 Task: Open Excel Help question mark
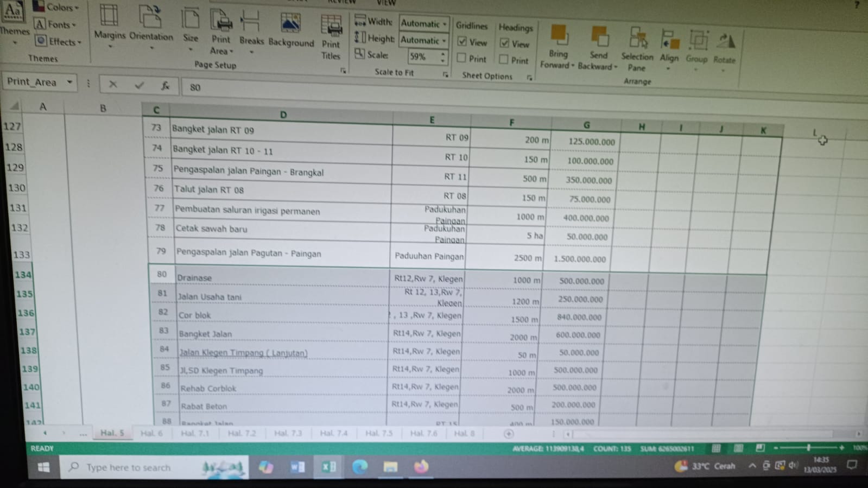tap(857, 5)
